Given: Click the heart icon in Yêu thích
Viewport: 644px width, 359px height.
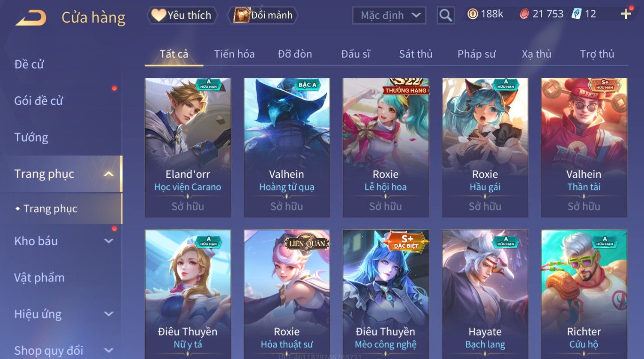Looking at the screenshot, I should (159, 15).
